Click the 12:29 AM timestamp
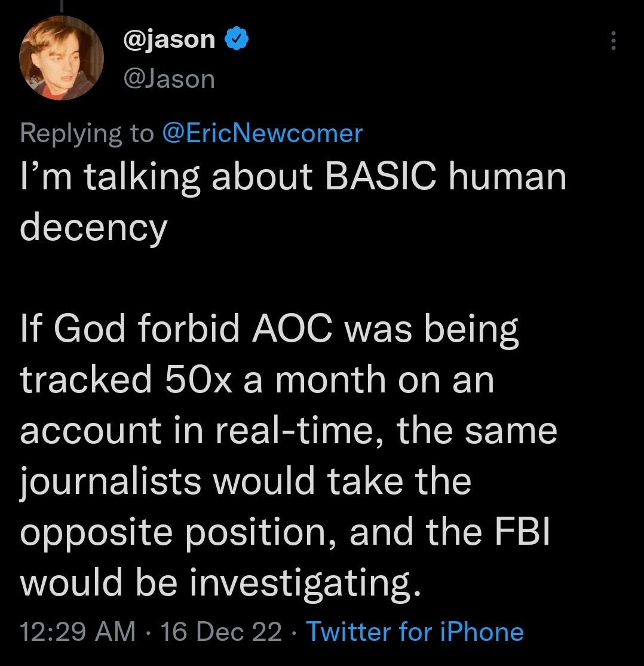644x666 pixels. point(78,631)
